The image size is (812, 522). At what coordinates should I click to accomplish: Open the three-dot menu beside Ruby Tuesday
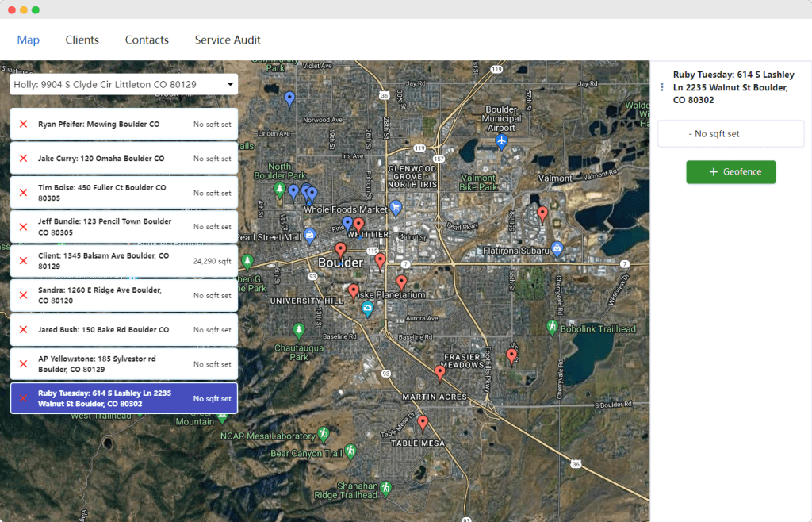click(661, 88)
